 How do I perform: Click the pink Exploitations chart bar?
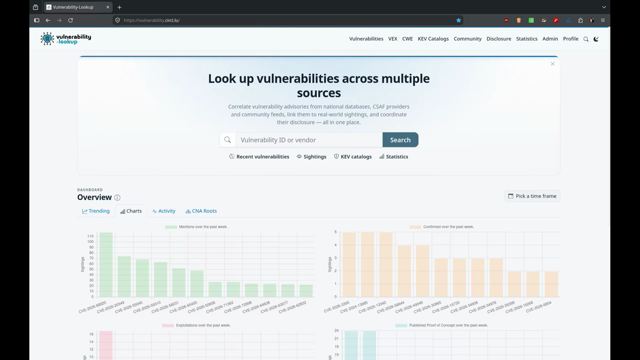pyautogui.click(x=106, y=345)
